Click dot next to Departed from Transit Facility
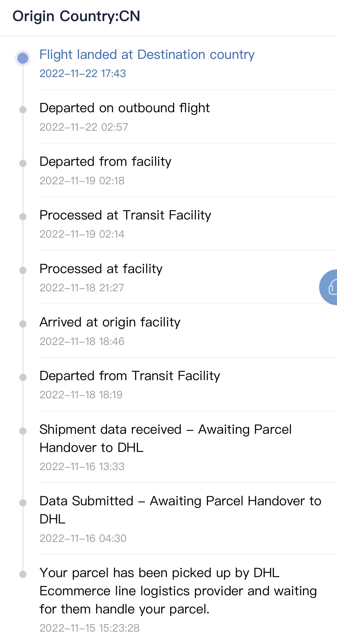This screenshot has width=337, height=644. 23,377
